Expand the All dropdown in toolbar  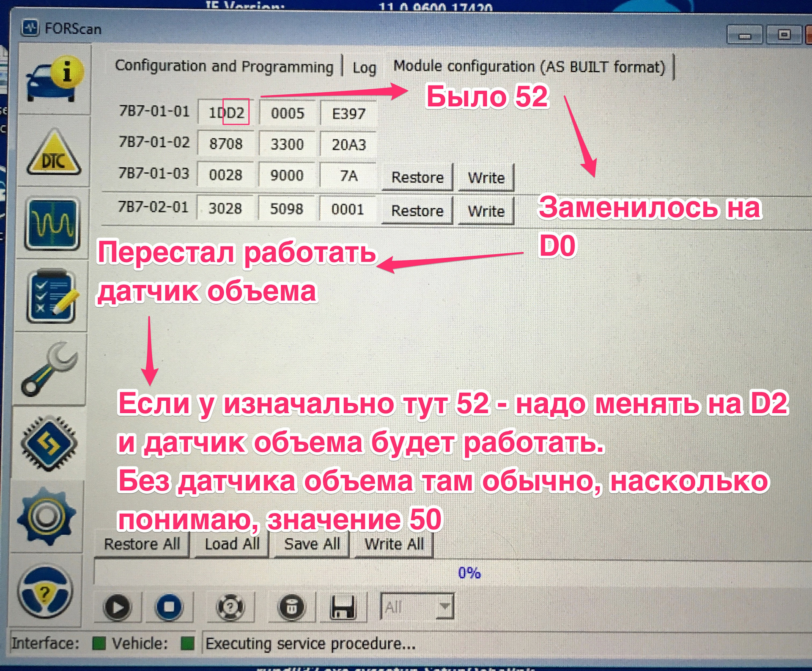444,606
